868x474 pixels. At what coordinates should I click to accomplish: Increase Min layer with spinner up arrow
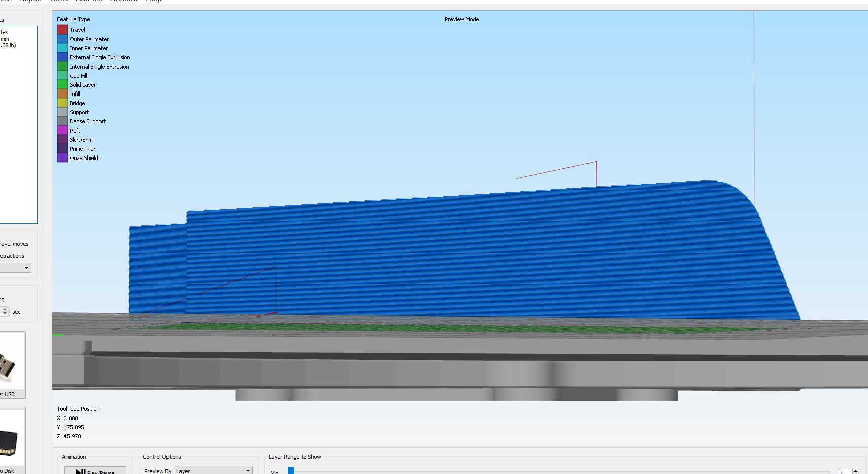[856, 470]
